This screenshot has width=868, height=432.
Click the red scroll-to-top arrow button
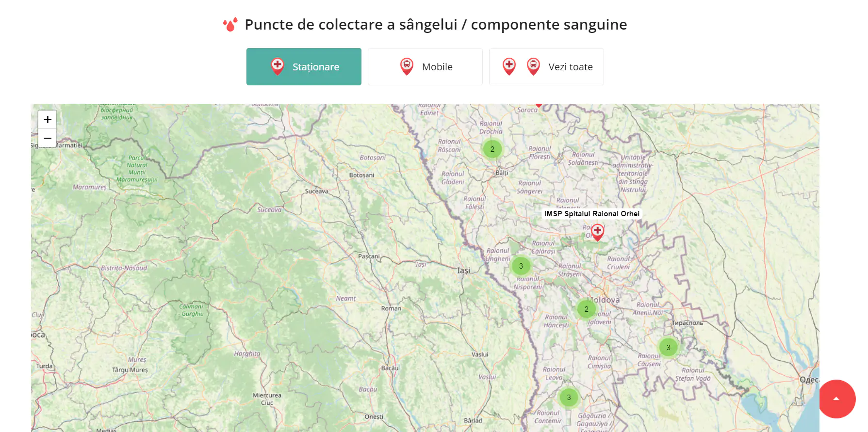coord(836,399)
